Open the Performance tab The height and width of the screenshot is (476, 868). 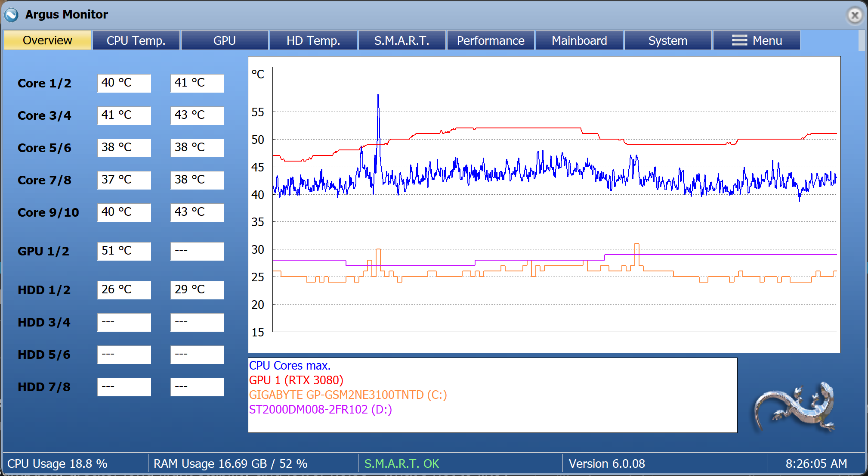click(491, 40)
